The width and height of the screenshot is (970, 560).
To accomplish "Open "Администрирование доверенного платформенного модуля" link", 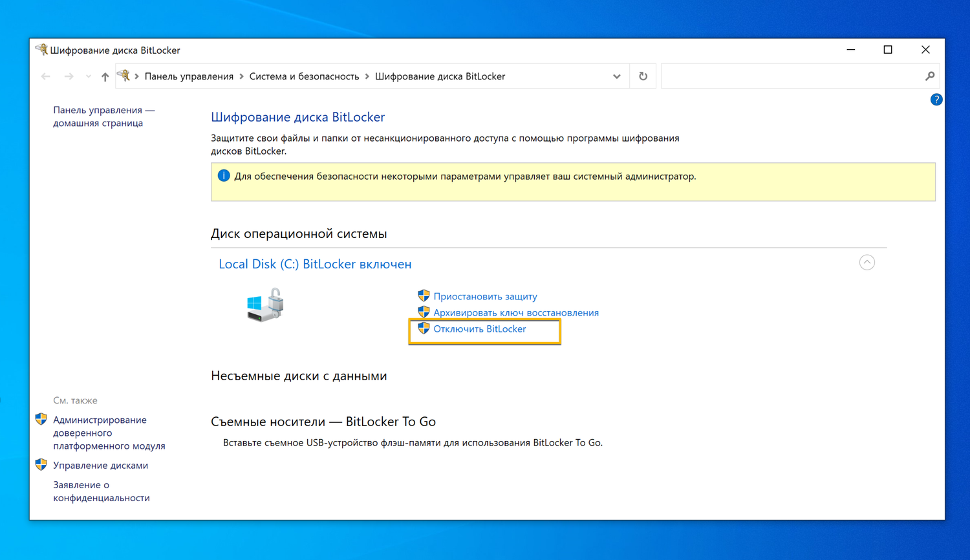I will 109,433.
